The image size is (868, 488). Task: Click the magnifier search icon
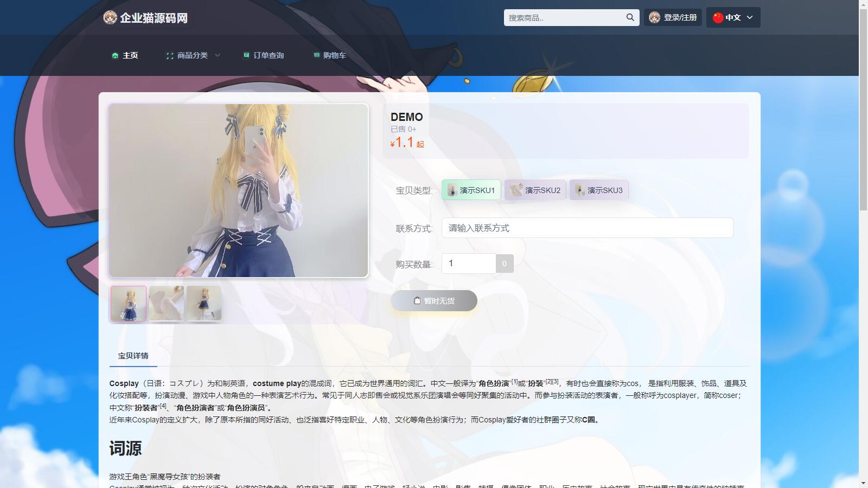[630, 17]
